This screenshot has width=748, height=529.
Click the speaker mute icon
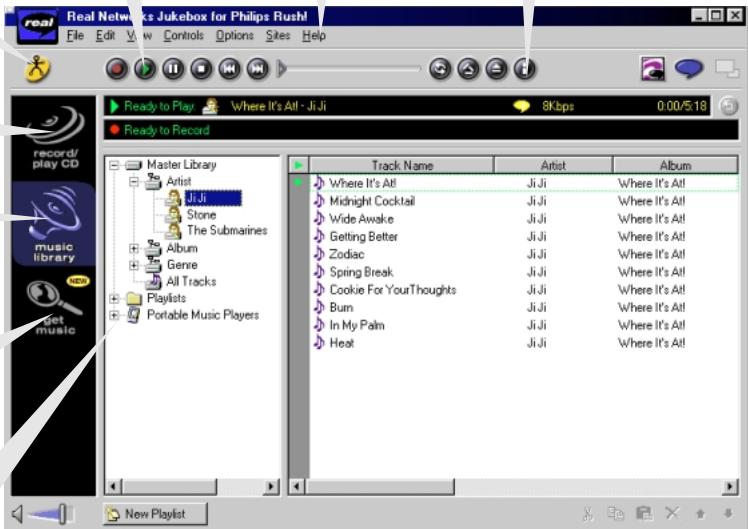pos(17,514)
